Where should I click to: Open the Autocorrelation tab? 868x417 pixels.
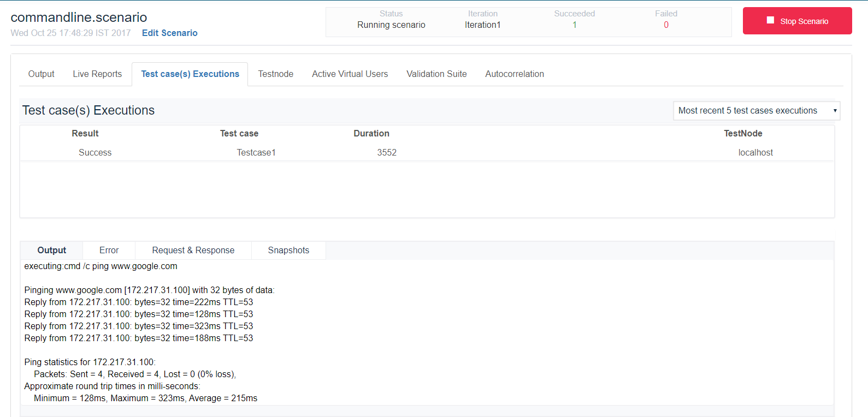tap(515, 74)
